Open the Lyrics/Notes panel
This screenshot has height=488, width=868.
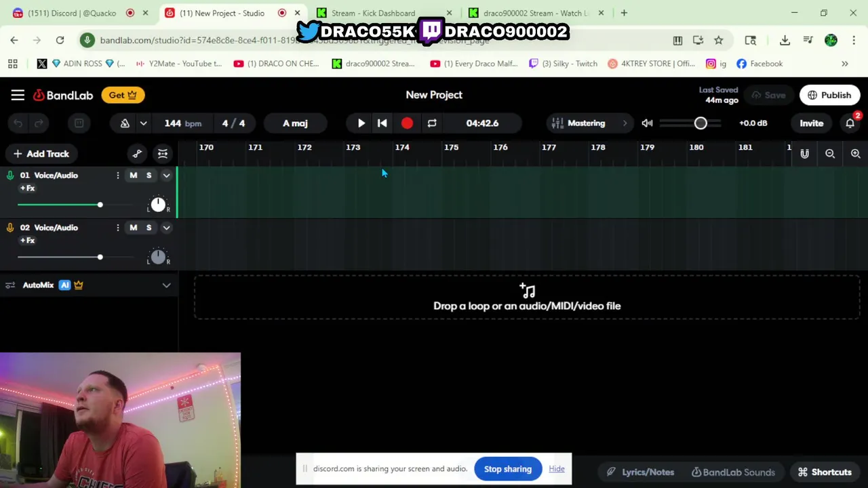(x=641, y=472)
